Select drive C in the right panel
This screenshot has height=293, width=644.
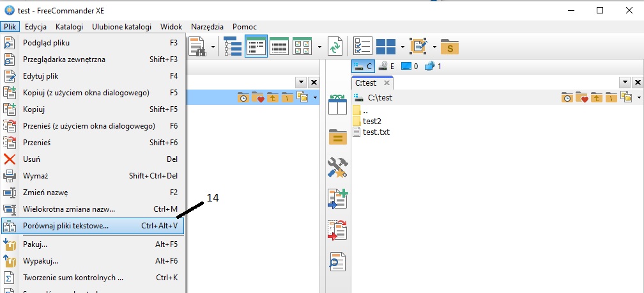363,67
